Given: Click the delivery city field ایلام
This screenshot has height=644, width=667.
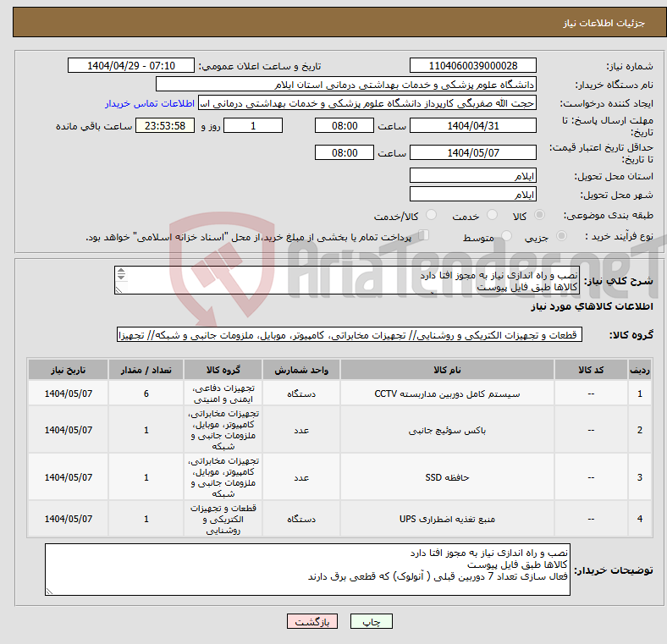Looking at the screenshot, I should 472,194.
